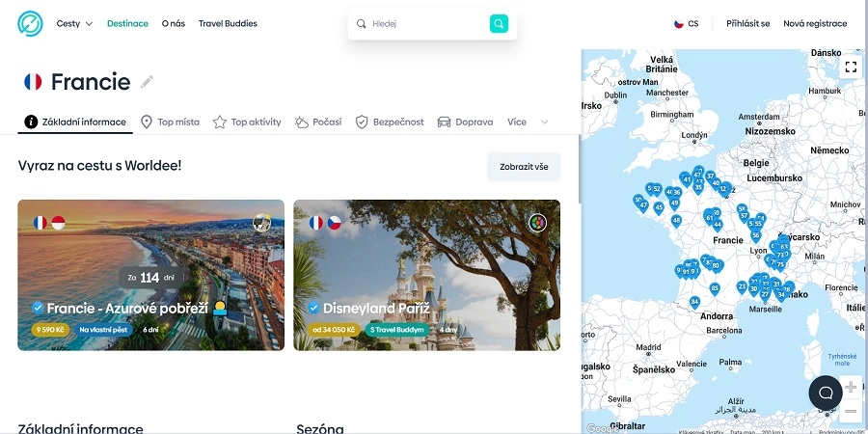This screenshot has width=868, height=434.
Task: Click the od 34 050 Kč price tag
Action: pos(334,330)
